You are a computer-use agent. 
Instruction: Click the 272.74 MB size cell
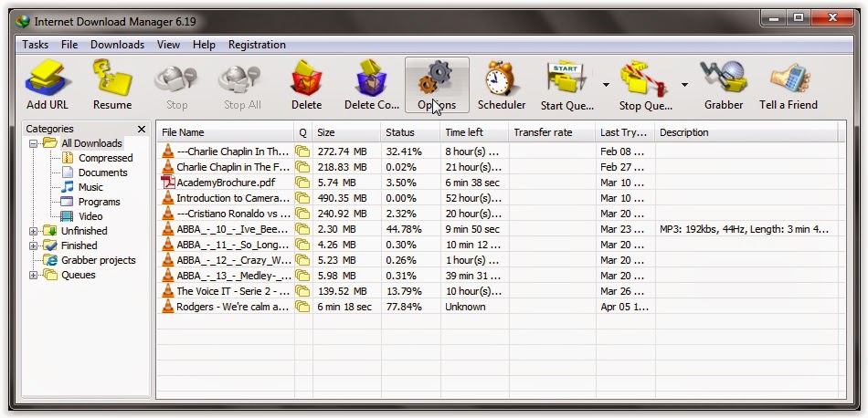[342, 152]
